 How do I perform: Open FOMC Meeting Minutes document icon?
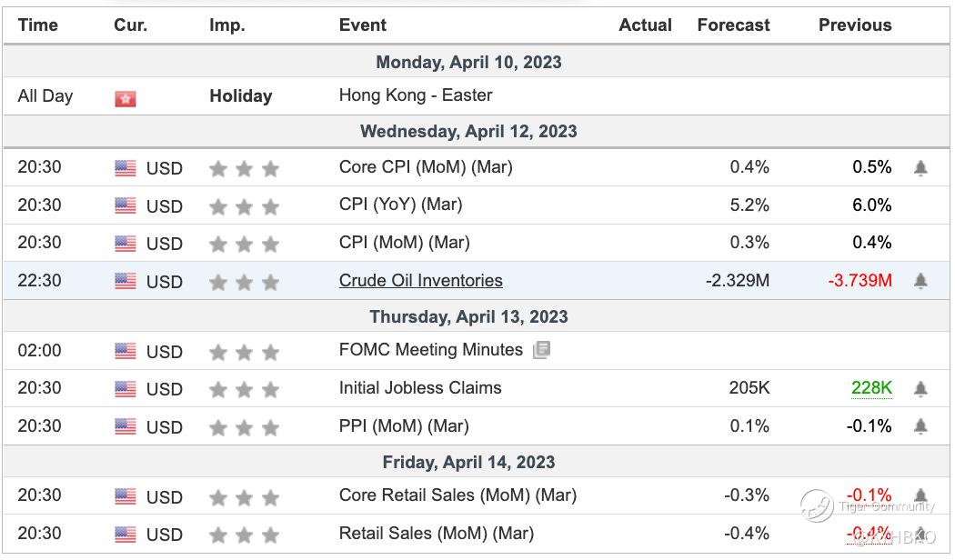pos(541,350)
